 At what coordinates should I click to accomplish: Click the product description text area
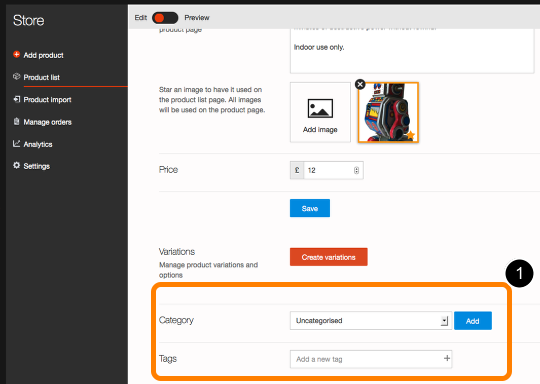[412, 50]
